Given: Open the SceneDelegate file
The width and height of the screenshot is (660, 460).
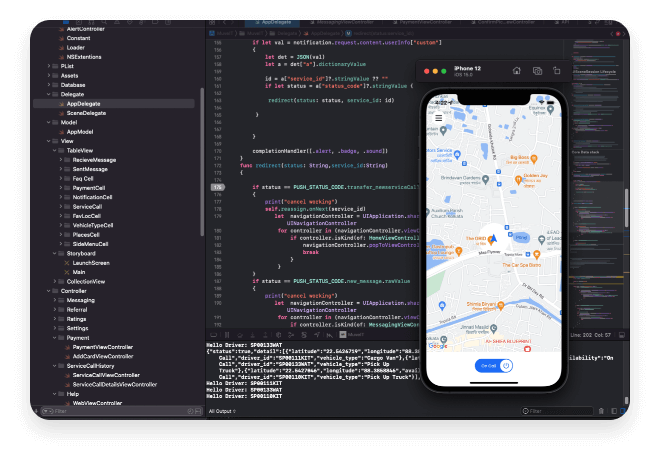Looking at the screenshot, I should 86,113.
